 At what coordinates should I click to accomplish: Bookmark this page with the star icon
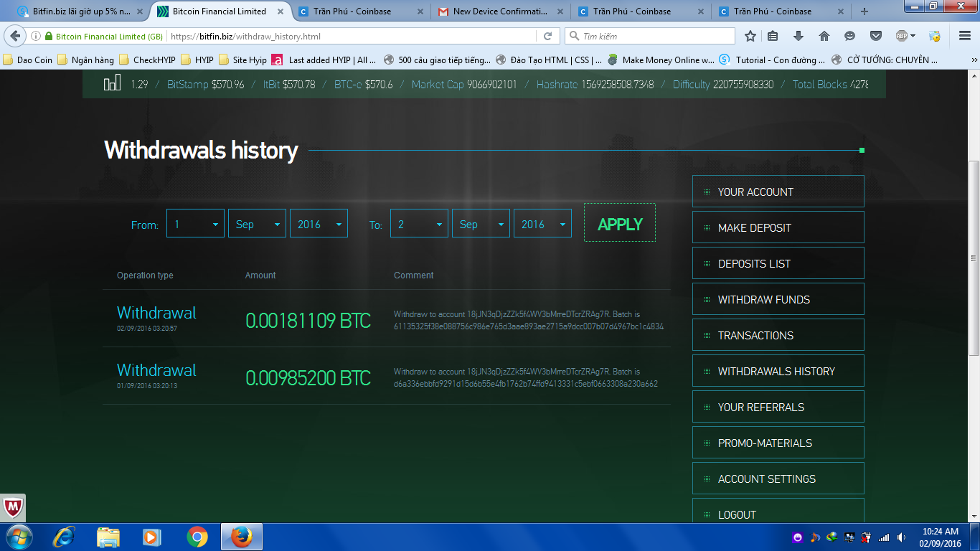click(x=750, y=36)
